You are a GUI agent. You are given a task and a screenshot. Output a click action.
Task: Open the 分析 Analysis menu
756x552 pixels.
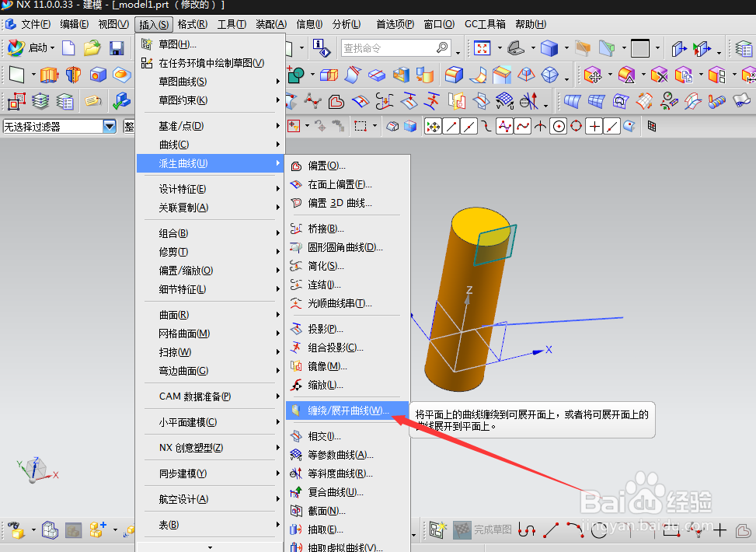[x=347, y=24]
